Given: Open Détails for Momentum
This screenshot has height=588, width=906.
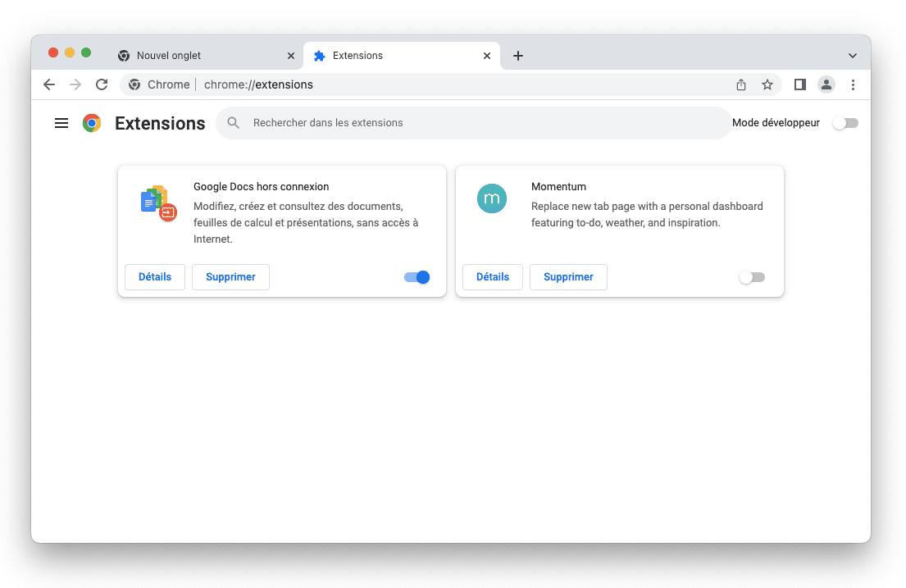Looking at the screenshot, I should [x=493, y=277].
